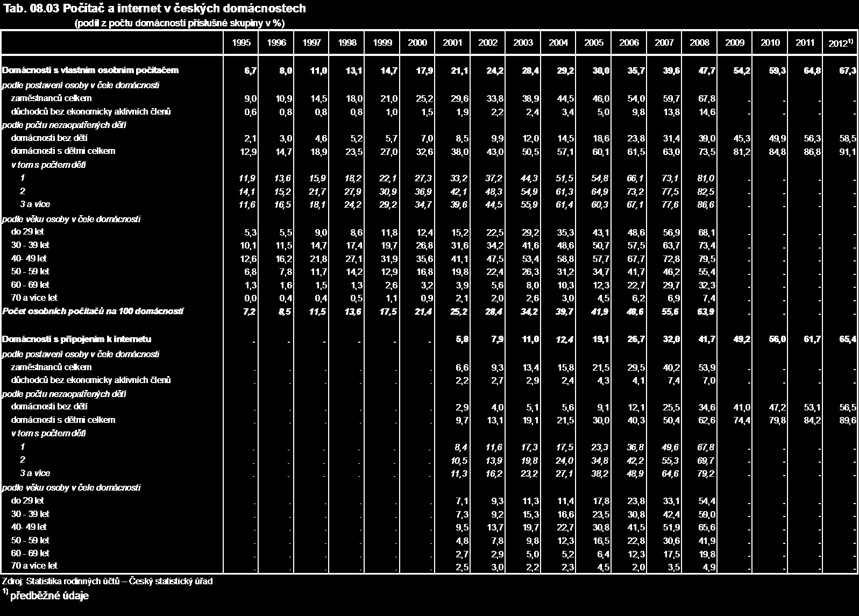The width and height of the screenshot is (859, 616).
Task: Click value 67,3 for computer households in 2012
Action: click(848, 72)
